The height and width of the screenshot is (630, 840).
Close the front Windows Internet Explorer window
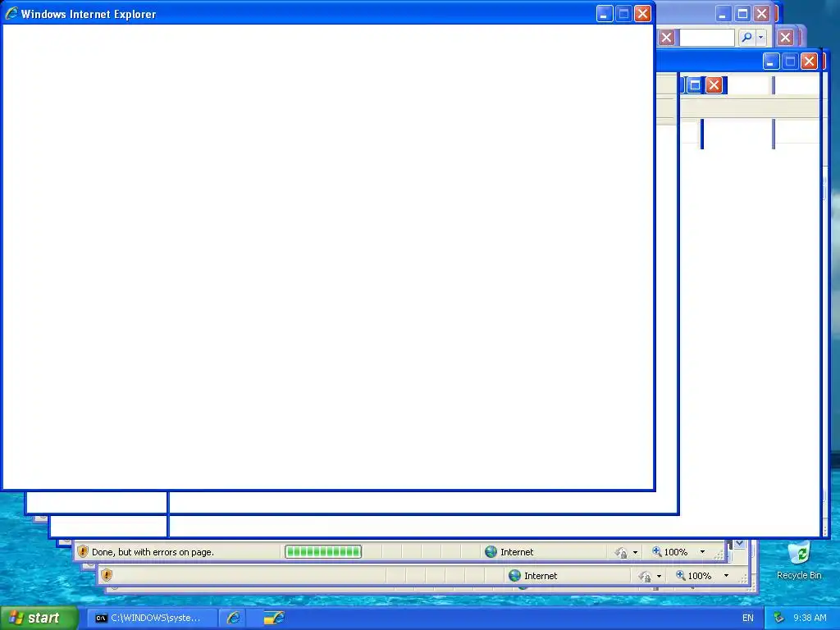pos(642,14)
